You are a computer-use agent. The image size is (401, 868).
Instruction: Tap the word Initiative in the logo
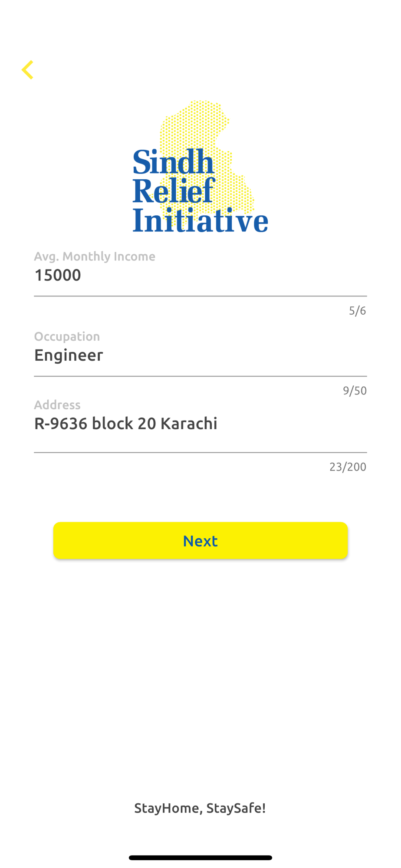(200, 220)
